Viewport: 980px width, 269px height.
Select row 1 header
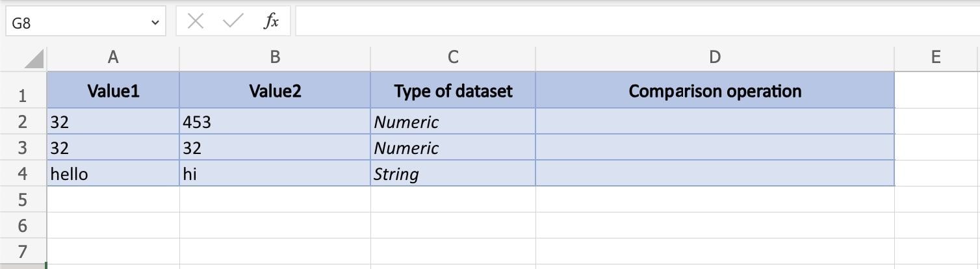click(23, 96)
